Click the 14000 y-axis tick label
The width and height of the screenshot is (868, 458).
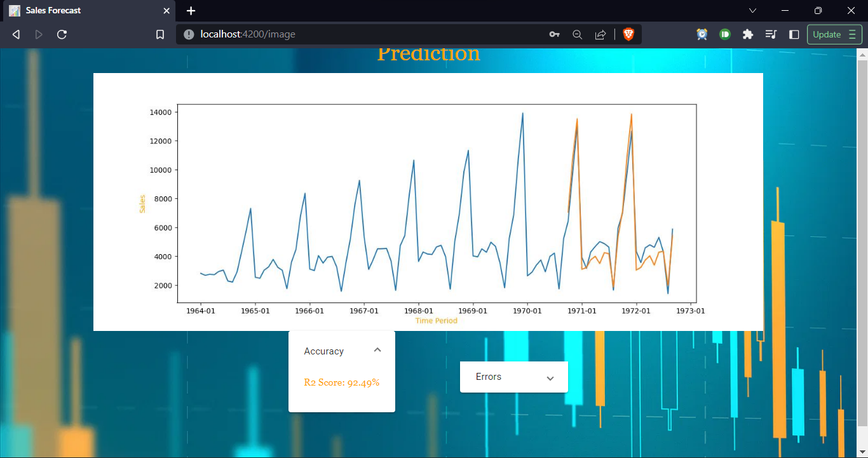tap(161, 112)
